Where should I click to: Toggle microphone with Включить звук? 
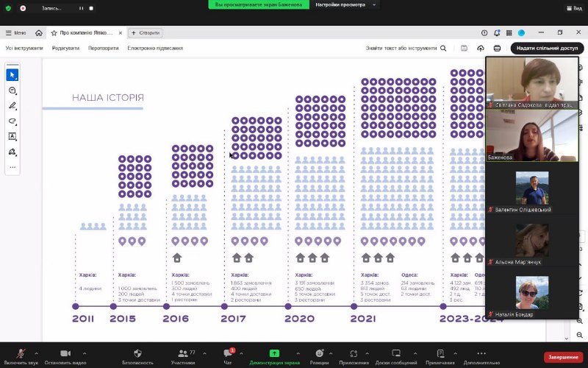click(21, 356)
